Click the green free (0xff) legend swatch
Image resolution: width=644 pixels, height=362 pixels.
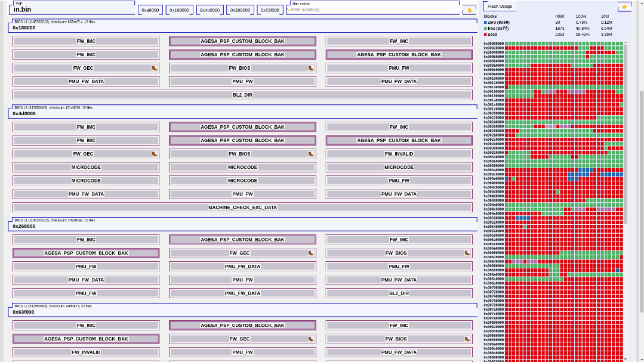(x=486, y=29)
